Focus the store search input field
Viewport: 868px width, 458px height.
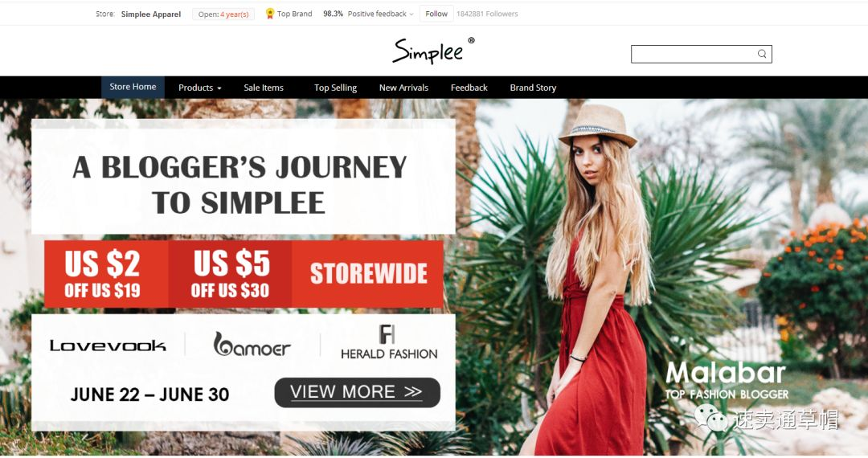pos(694,54)
